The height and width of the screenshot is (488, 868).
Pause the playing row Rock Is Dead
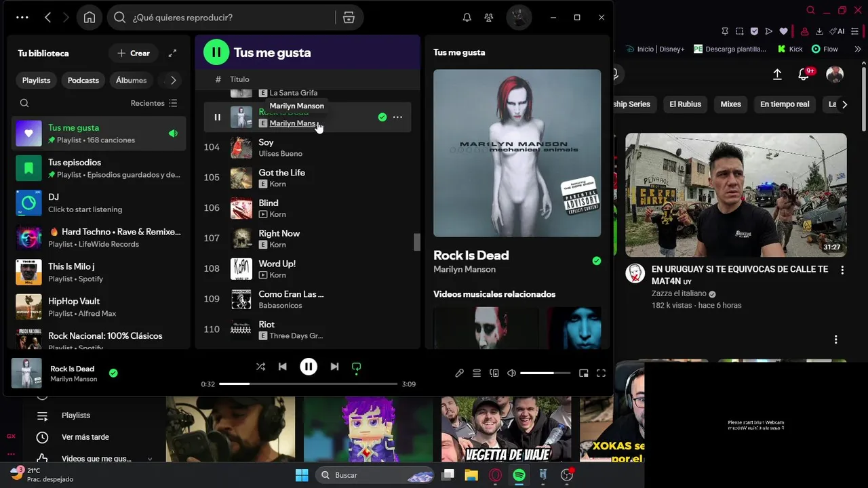point(217,117)
